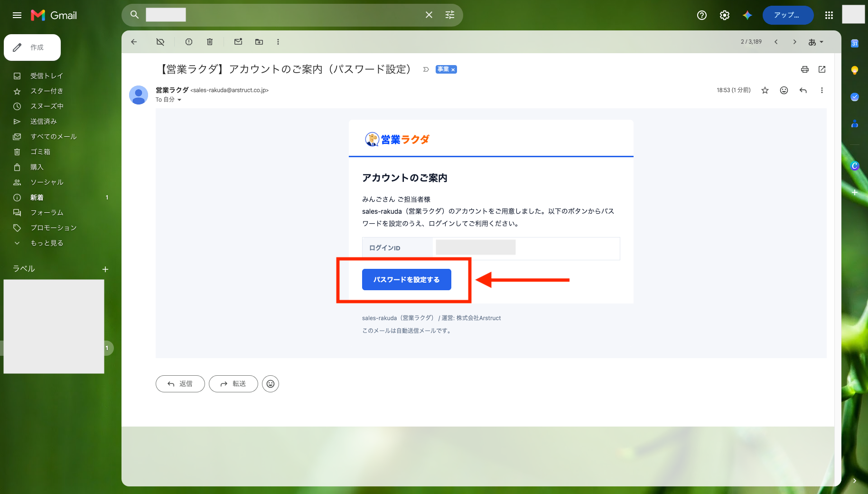The width and height of the screenshot is (868, 494).
Task: Open the Settings gear icon
Action: [x=725, y=15]
